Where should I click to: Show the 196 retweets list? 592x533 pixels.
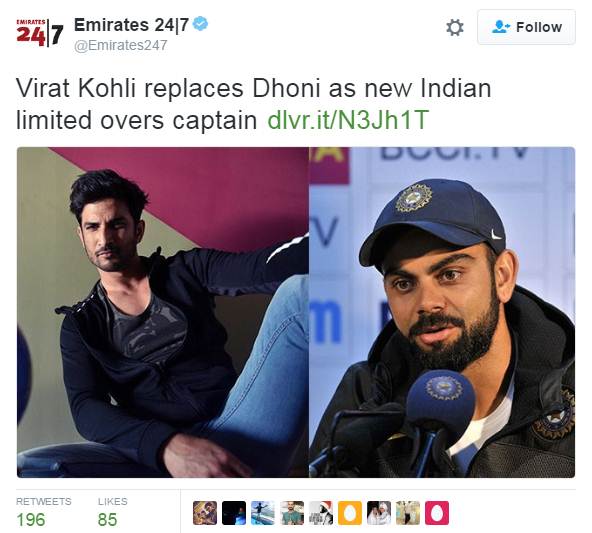coord(43,512)
